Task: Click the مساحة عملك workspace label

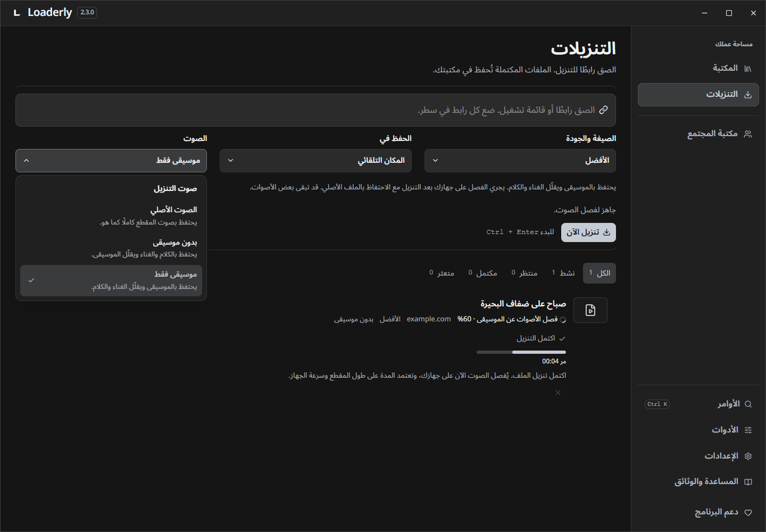Action: (734, 44)
